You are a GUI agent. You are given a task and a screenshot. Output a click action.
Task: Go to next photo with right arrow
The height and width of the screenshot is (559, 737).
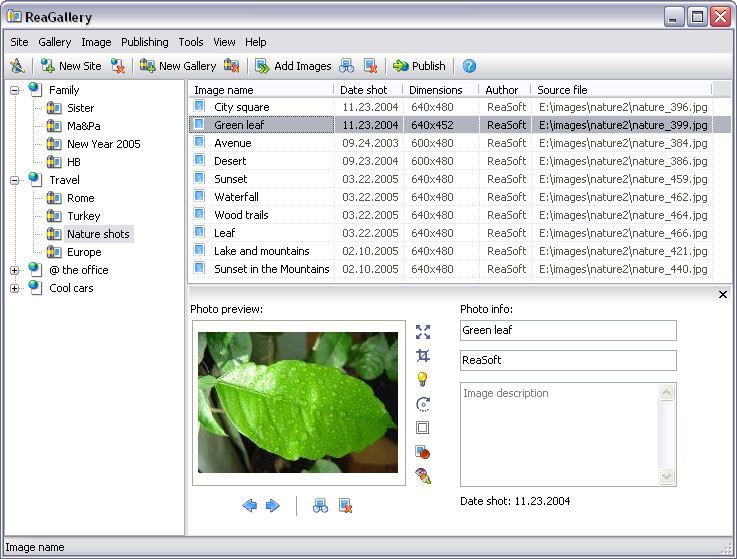(x=273, y=506)
